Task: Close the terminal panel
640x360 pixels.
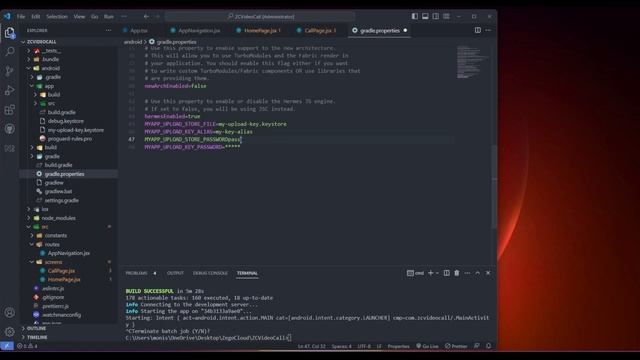Action: click(x=488, y=273)
